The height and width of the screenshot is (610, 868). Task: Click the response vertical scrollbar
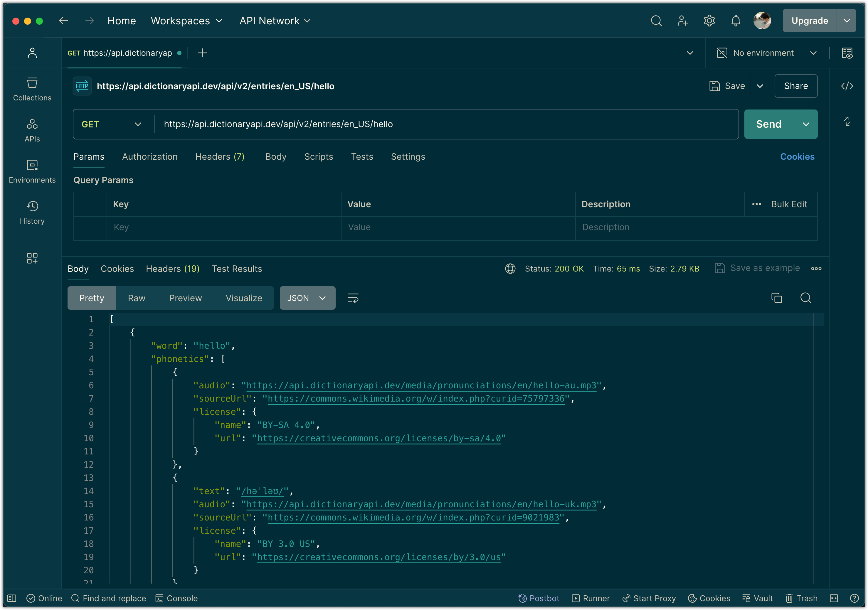818,448
